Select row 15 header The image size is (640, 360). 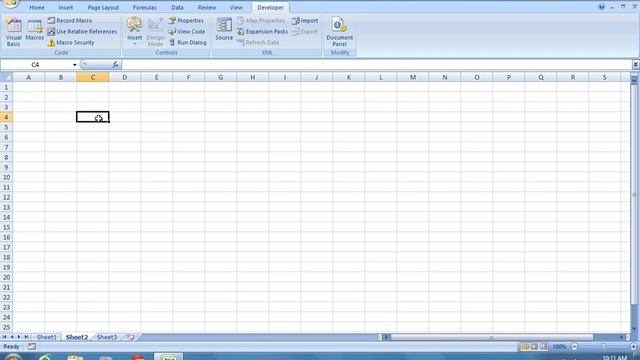tap(6, 227)
